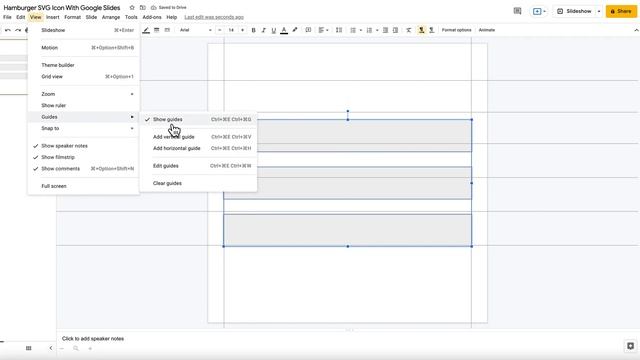Viewport: 640px width, 360px height.
Task: Collapse the filmstrip with arrow icon
Action: [51, 348]
